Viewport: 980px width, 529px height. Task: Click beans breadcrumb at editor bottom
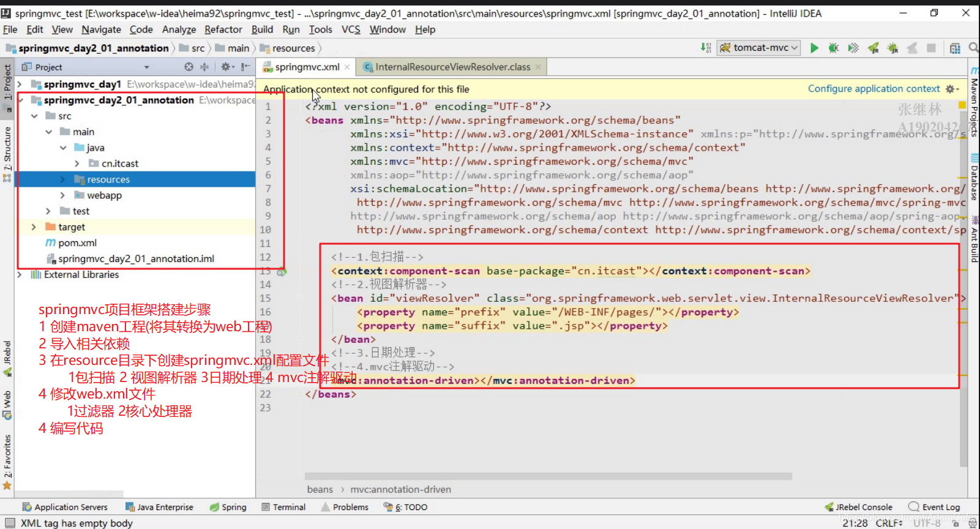tap(320, 489)
